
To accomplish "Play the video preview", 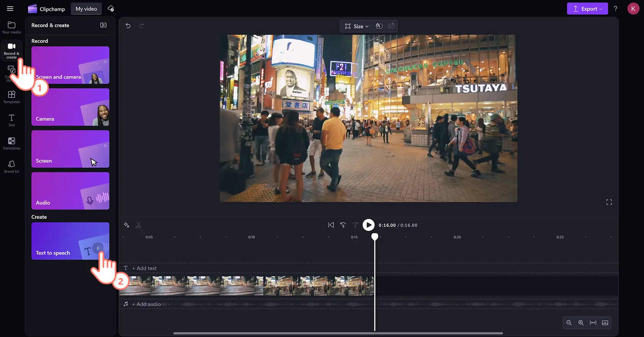I will 368,225.
